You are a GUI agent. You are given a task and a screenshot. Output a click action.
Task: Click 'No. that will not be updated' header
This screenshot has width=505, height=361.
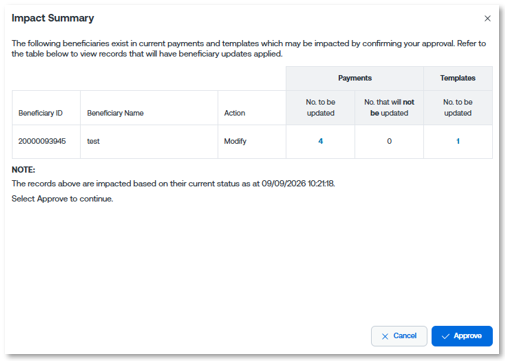tap(389, 107)
